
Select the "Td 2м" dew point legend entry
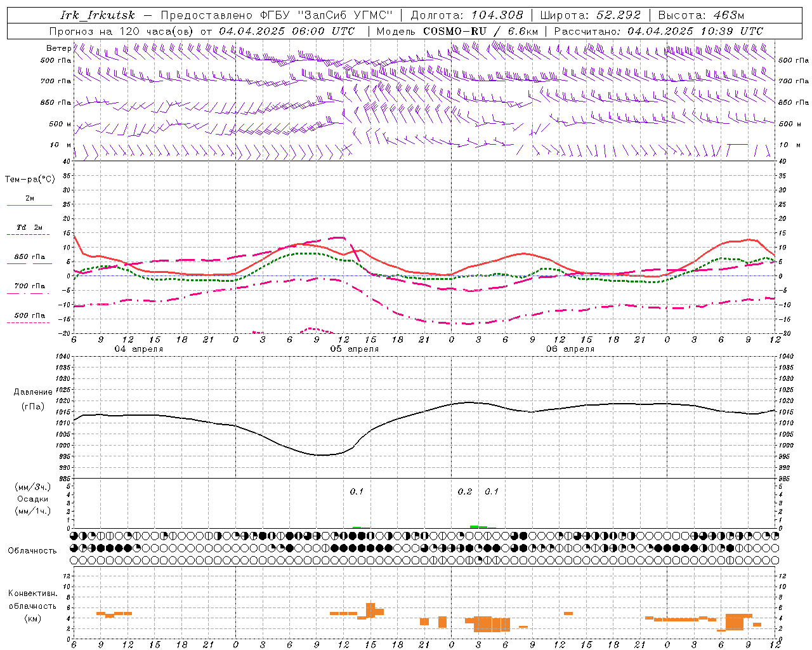29,227
